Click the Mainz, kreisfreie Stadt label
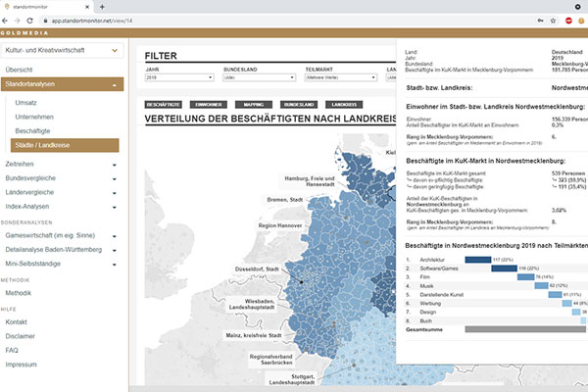588x392 pixels. pos(254,335)
